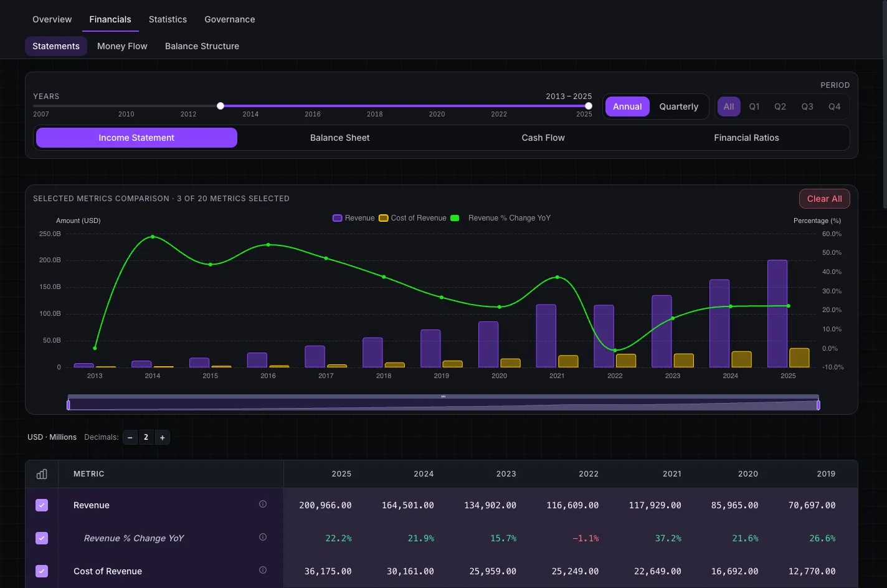Increase decimals with the plus button
887x588 pixels.
[x=162, y=437]
